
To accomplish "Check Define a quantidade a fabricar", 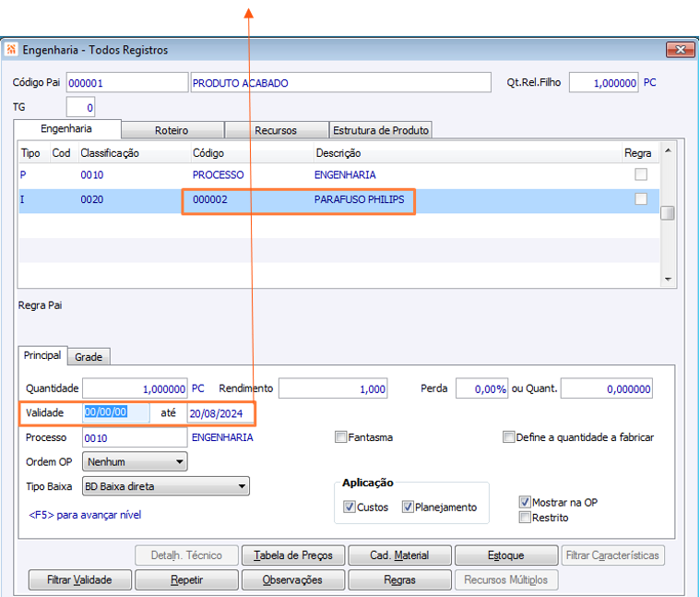I will 508,436.
